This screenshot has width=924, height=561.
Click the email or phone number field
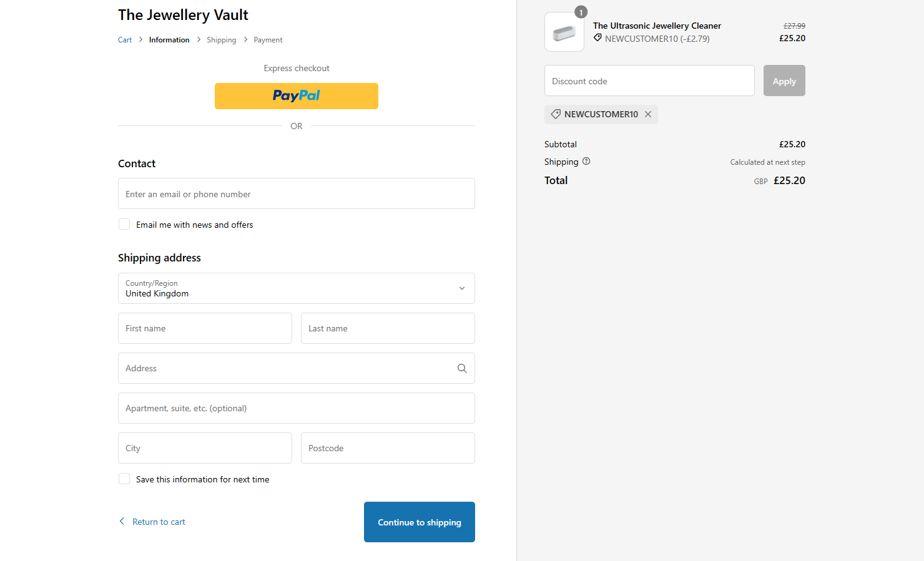[x=297, y=193]
